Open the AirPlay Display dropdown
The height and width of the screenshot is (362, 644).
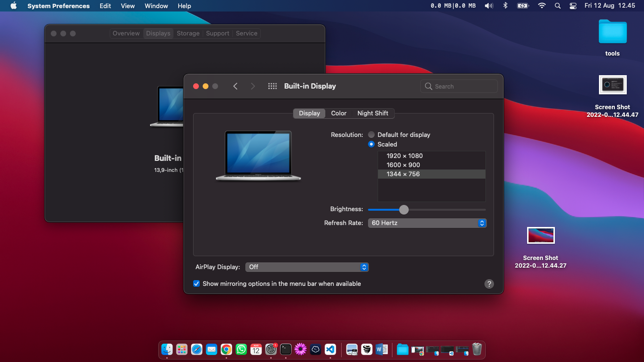click(x=307, y=267)
